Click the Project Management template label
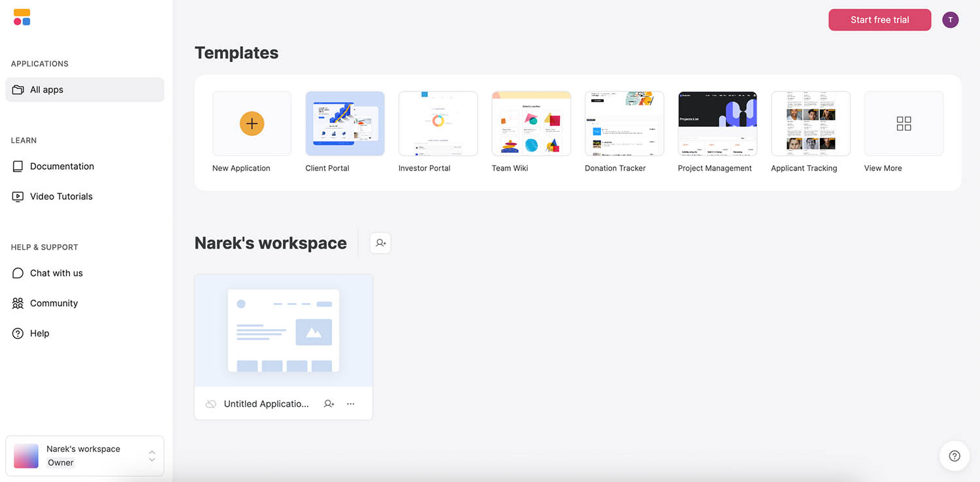This screenshot has height=482, width=980. [x=715, y=169]
